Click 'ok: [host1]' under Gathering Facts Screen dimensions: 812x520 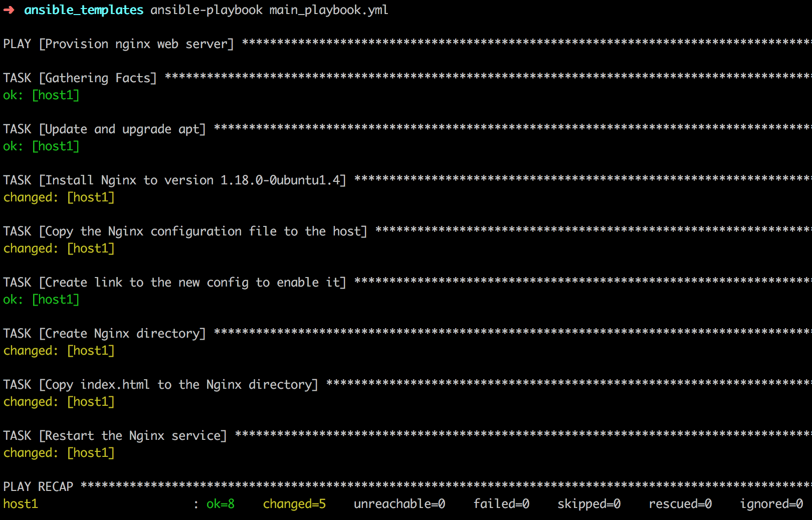(x=41, y=95)
